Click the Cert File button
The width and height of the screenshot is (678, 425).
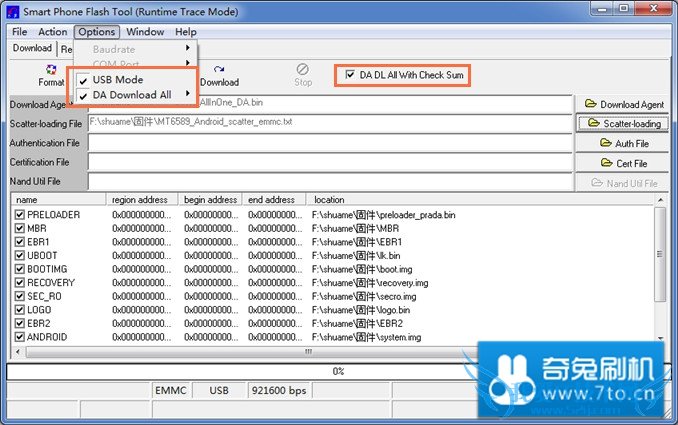tap(622, 163)
